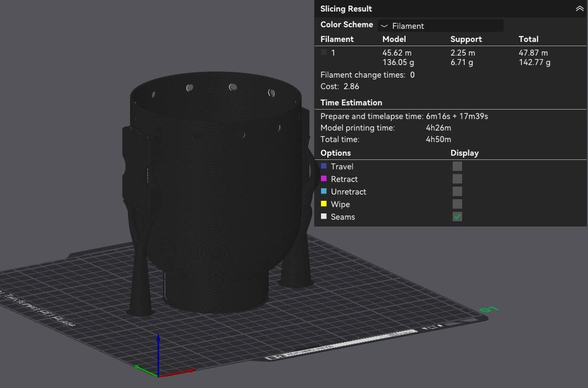Click the Total time 4h50m value
This screenshot has width=588, height=388.
(439, 139)
